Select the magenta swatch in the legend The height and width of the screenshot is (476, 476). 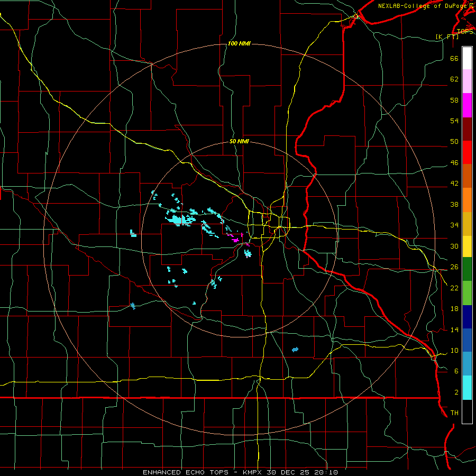point(467,105)
